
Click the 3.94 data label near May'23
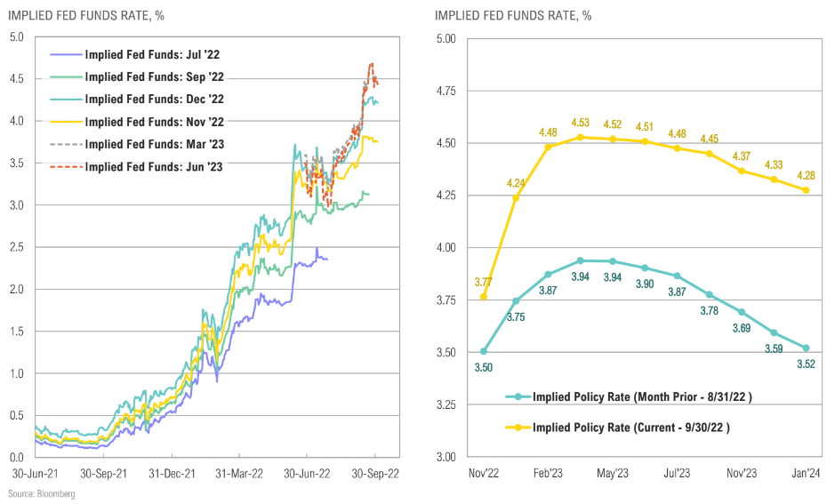tap(613, 276)
